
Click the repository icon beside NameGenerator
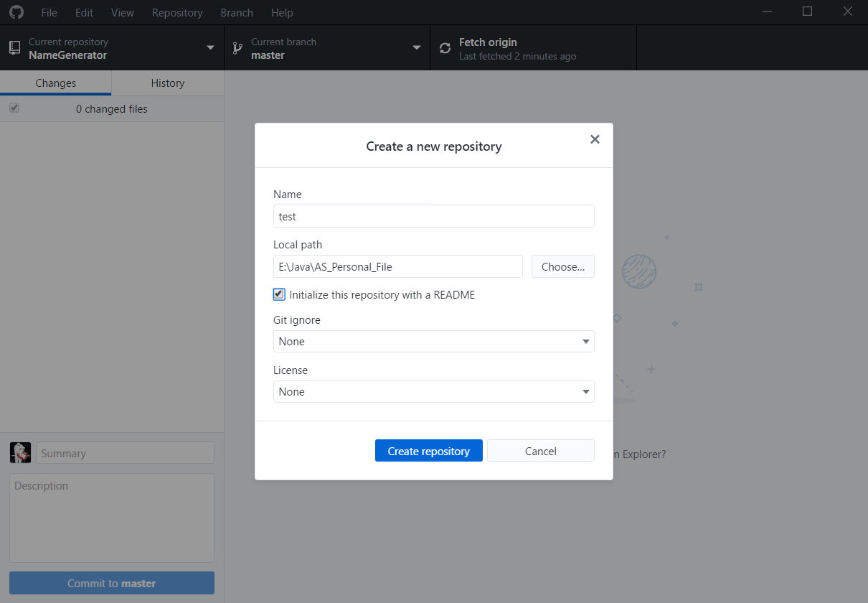(x=14, y=48)
